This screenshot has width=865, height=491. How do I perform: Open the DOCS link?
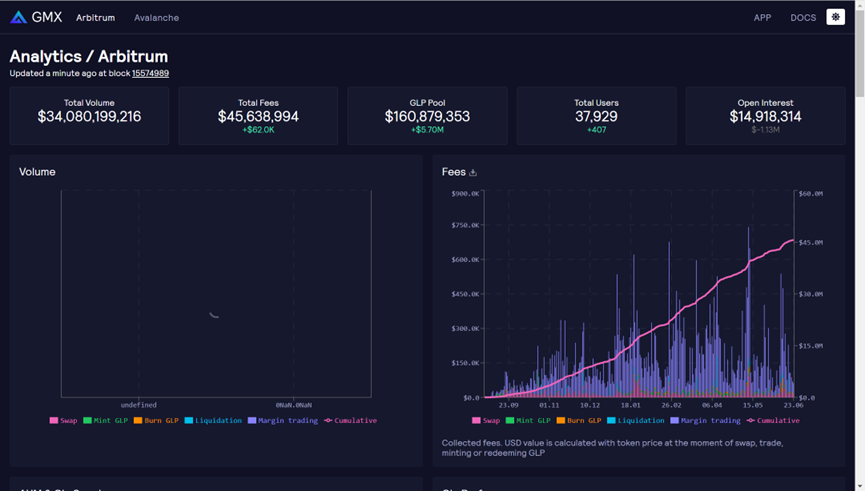[803, 18]
